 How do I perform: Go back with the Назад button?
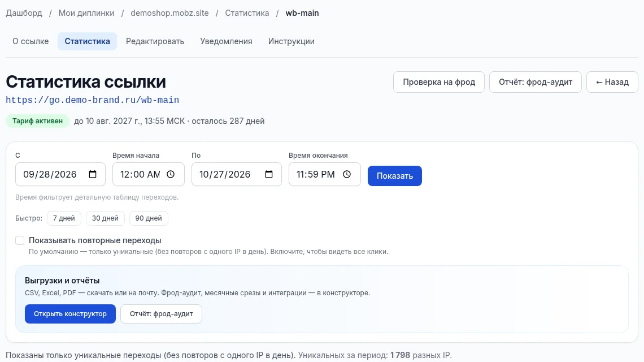pyautogui.click(x=612, y=82)
